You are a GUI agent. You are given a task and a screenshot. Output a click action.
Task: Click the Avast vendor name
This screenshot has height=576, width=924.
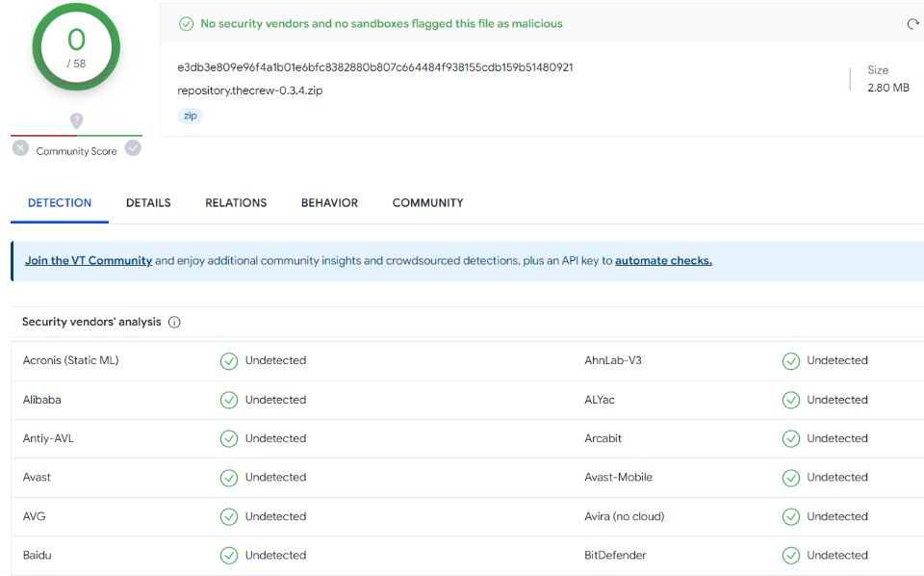pos(37,478)
